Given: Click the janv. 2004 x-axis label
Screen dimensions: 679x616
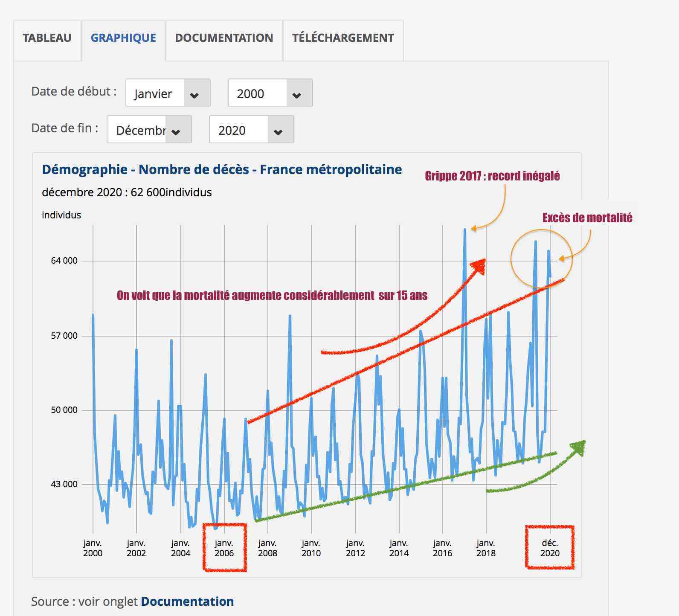Looking at the screenshot, I should [181, 548].
